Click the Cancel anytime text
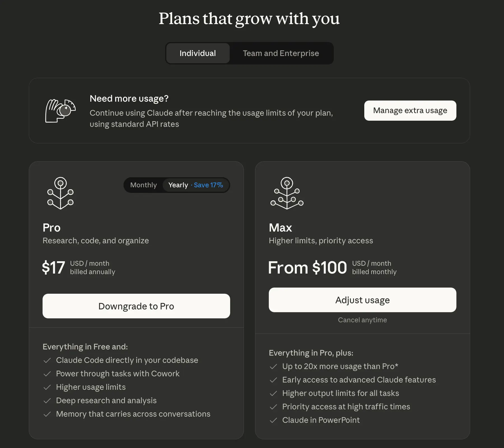 tap(362, 320)
